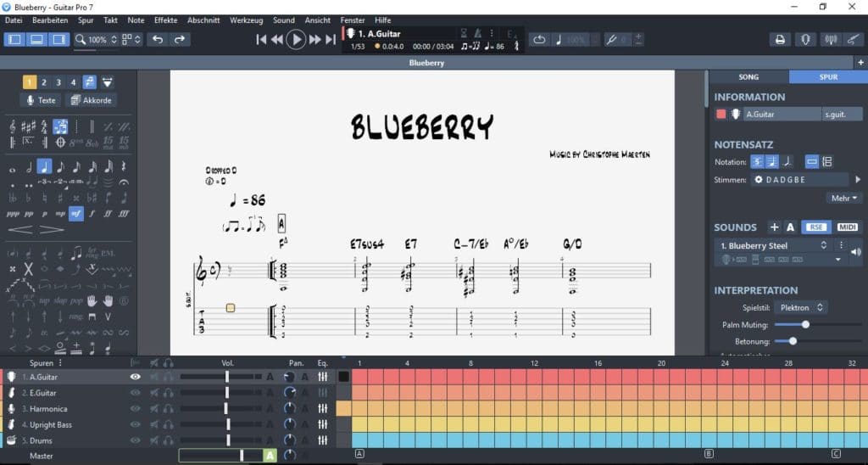Select the whole note duration

pyautogui.click(x=13, y=169)
